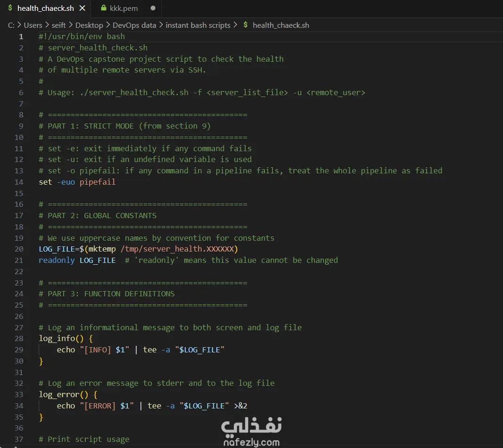
Task: Click the '# server_health_check.sh' comment
Action: 93,48
